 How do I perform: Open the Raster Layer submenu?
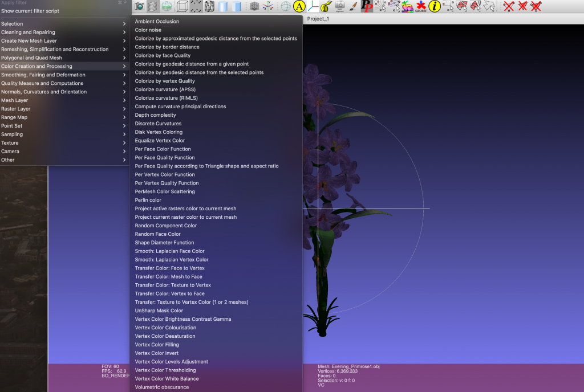[x=64, y=109]
